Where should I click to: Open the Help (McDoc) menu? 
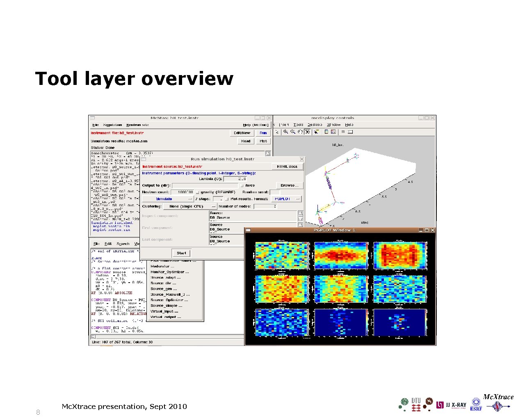coord(256,125)
